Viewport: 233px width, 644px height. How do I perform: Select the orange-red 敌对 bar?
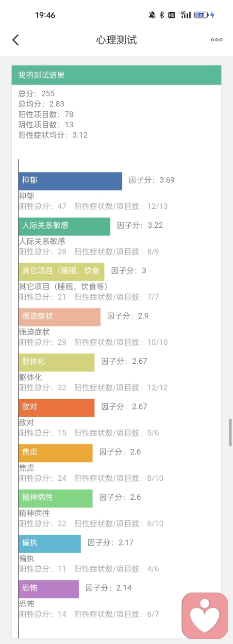tap(57, 407)
